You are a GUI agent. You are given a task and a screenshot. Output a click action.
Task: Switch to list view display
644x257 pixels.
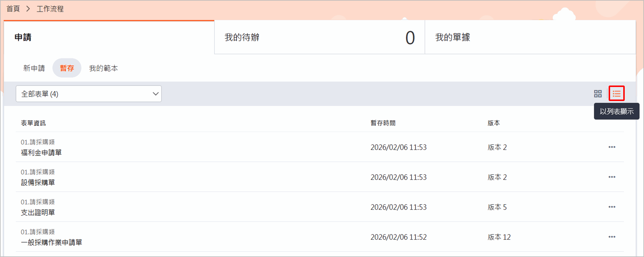tap(616, 94)
